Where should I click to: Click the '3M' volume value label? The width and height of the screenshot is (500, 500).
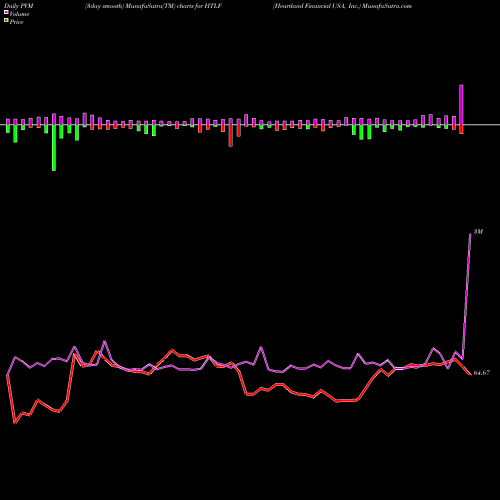tap(478, 231)
